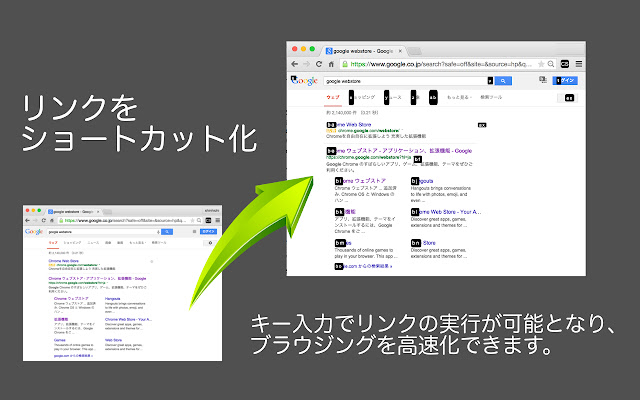This screenshot has width=640, height=400.
Task: Expand もっと見る dropdown in the large window
Action: click(460, 98)
